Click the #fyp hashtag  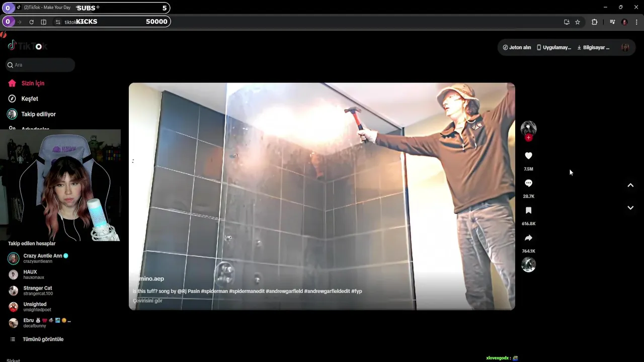point(357,291)
